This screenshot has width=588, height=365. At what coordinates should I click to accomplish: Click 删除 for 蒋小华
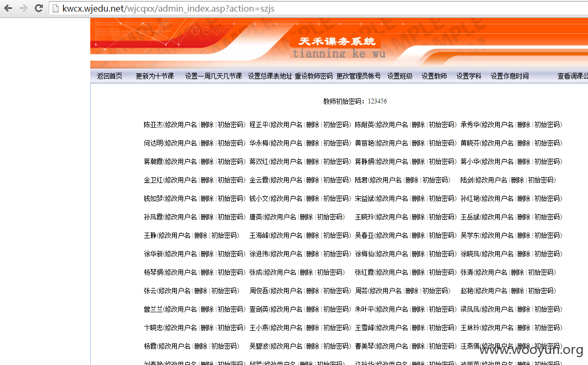point(524,161)
